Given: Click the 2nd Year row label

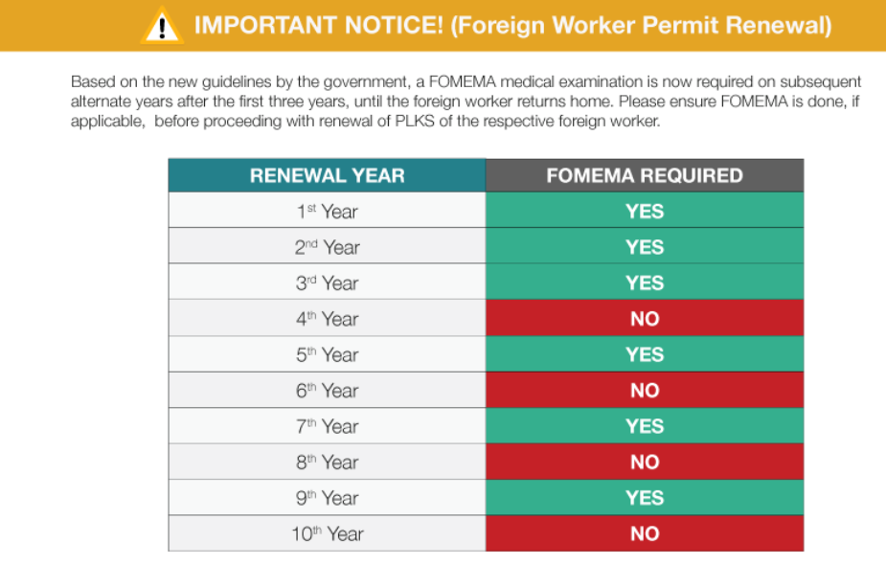Looking at the screenshot, I should (328, 246).
